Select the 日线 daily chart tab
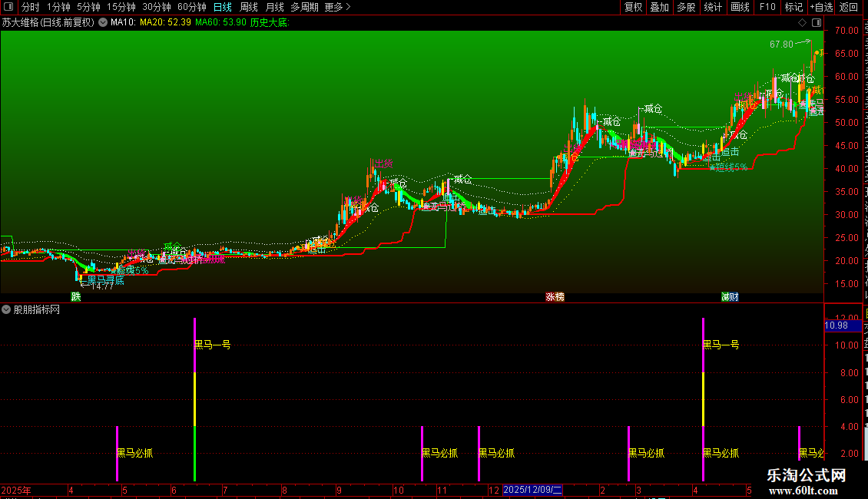 (x=223, y=7)
